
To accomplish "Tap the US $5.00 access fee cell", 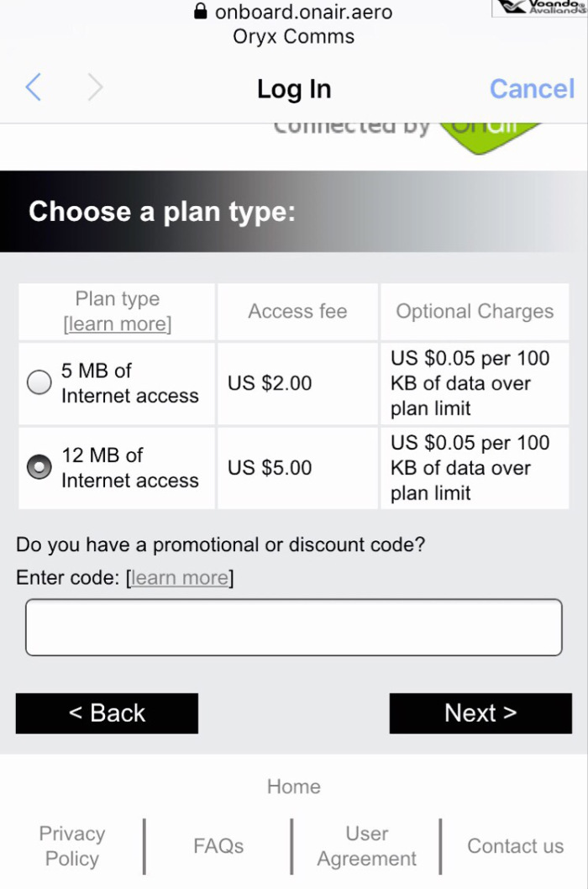I will tap(270, 468).
